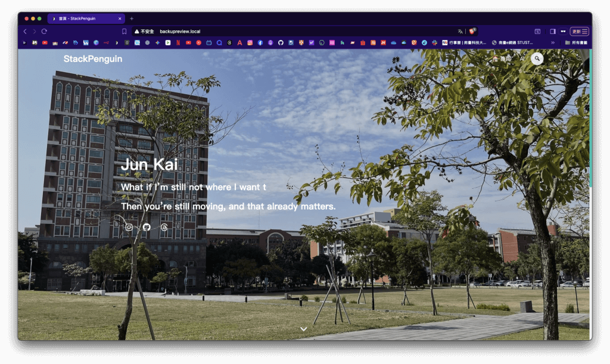
Task: Open a new tab with plus button
Action: pyautogui.click(x=132, y=18)
